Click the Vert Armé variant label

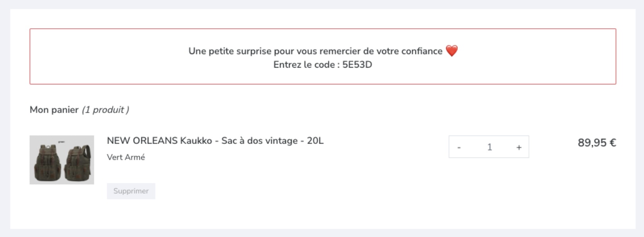[x=126, y=157]
